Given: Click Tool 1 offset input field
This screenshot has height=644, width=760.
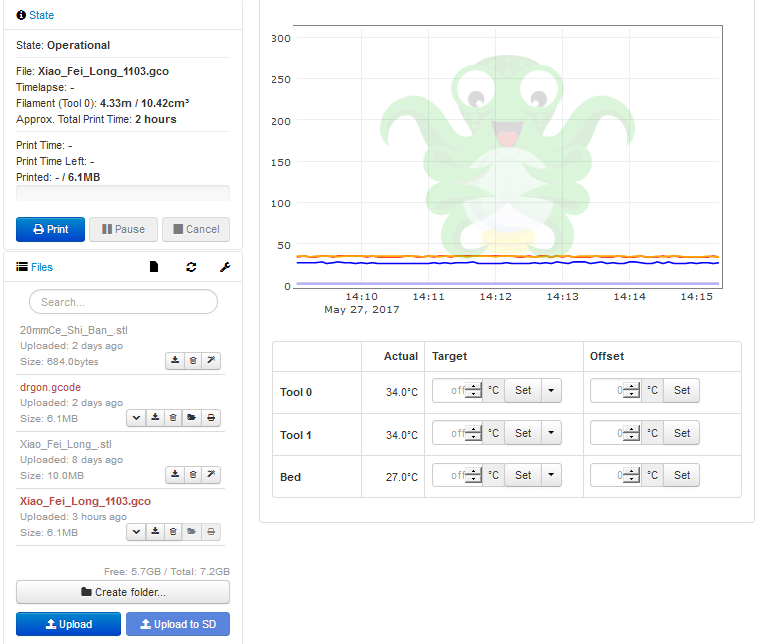Looking at the screenshot, I should (x=615, y=433).
